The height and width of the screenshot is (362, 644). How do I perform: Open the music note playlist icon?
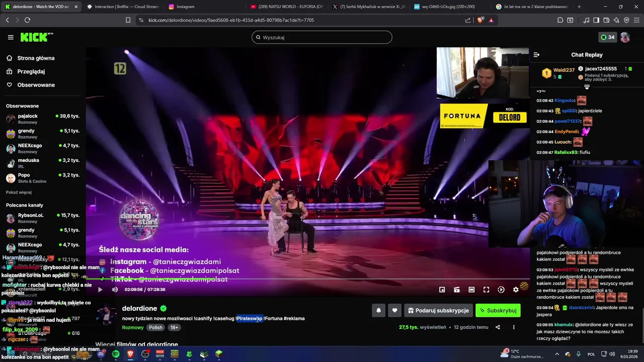point(586,20)
